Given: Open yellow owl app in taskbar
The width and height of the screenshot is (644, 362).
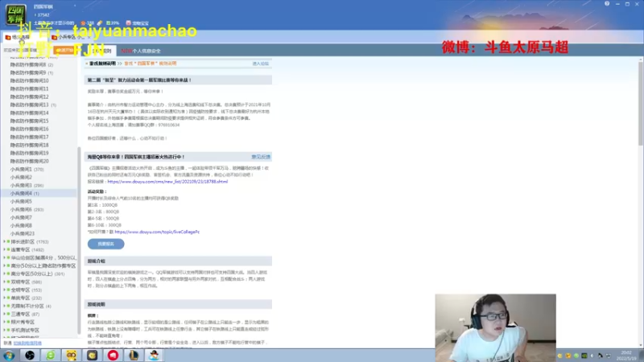Looking at the screenshot, I should [x=72, y=356].
